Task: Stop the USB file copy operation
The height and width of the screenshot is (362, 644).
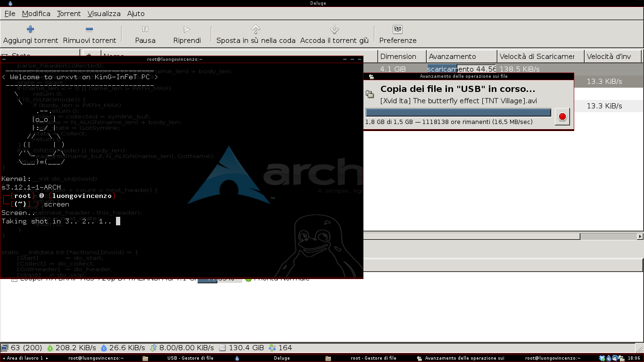Action: pyautogui.click(x=561, y=116)
